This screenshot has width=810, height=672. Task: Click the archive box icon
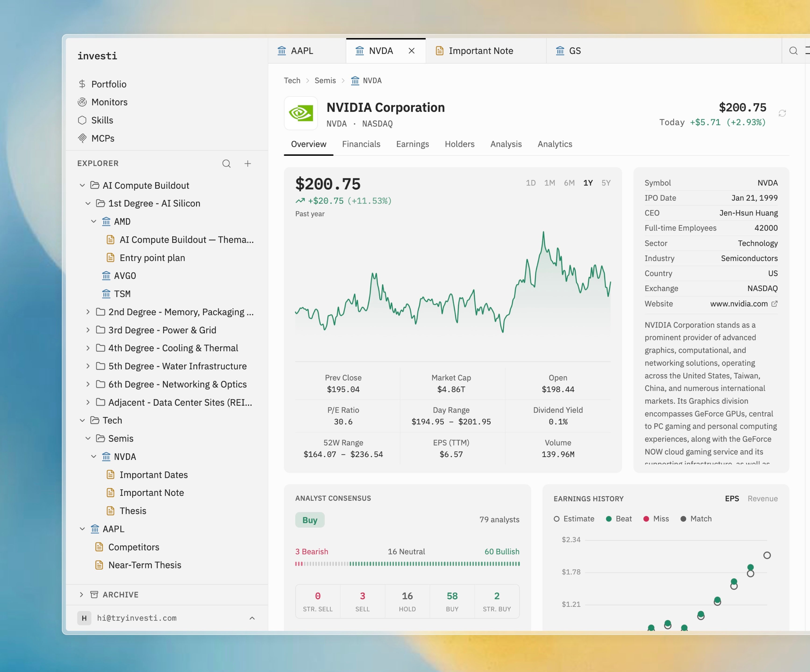click(94, 594)
